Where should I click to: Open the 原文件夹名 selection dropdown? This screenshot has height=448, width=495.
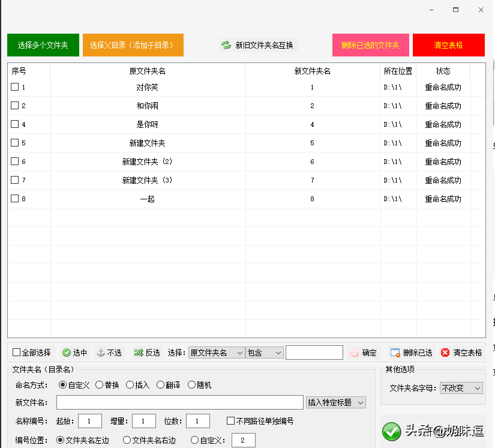coord(217,353)
